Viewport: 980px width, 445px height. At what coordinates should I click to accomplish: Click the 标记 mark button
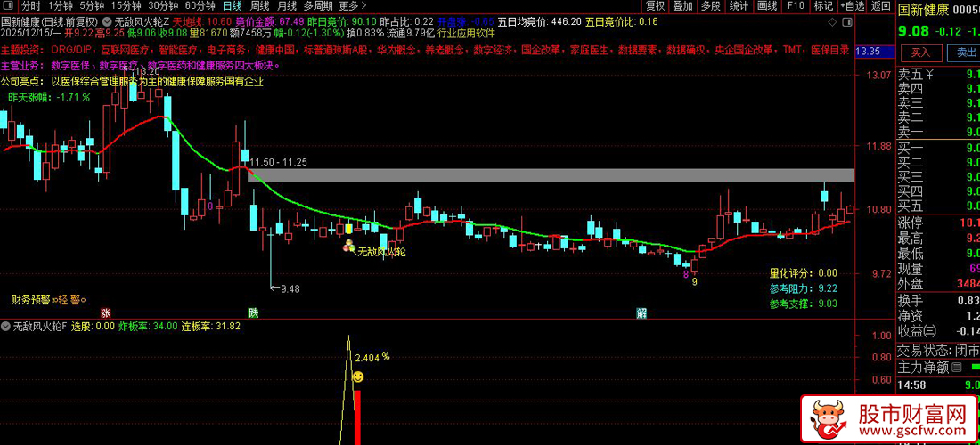822,6
